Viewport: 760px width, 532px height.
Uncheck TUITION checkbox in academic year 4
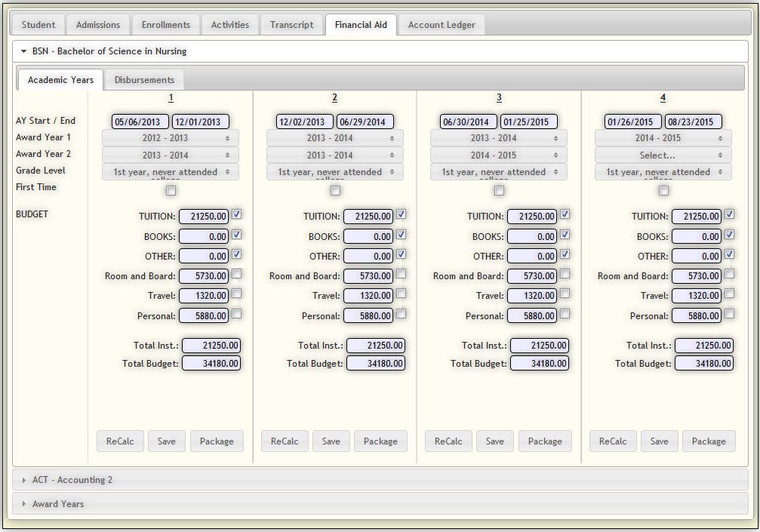point(729,214)
